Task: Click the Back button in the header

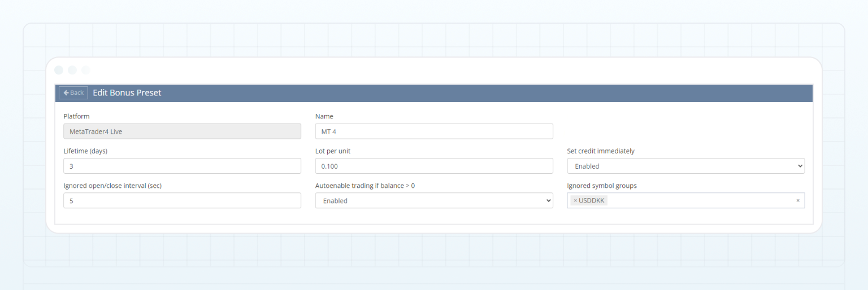Action: point(73,93)
